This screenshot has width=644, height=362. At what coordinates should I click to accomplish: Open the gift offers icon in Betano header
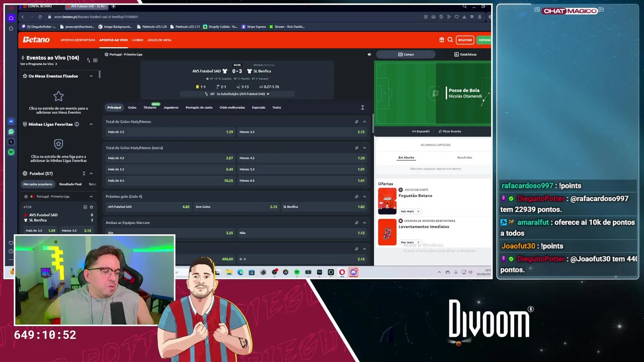point(442,40)
